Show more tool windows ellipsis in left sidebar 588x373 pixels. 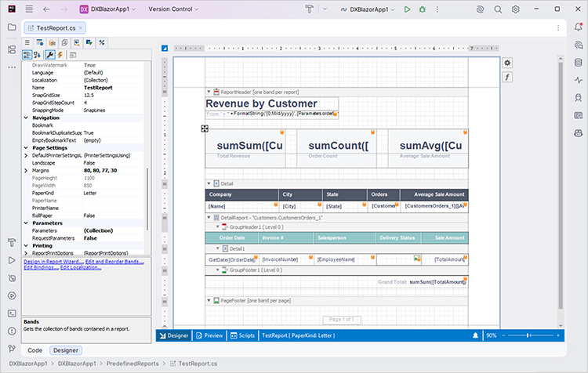[12, 67]
